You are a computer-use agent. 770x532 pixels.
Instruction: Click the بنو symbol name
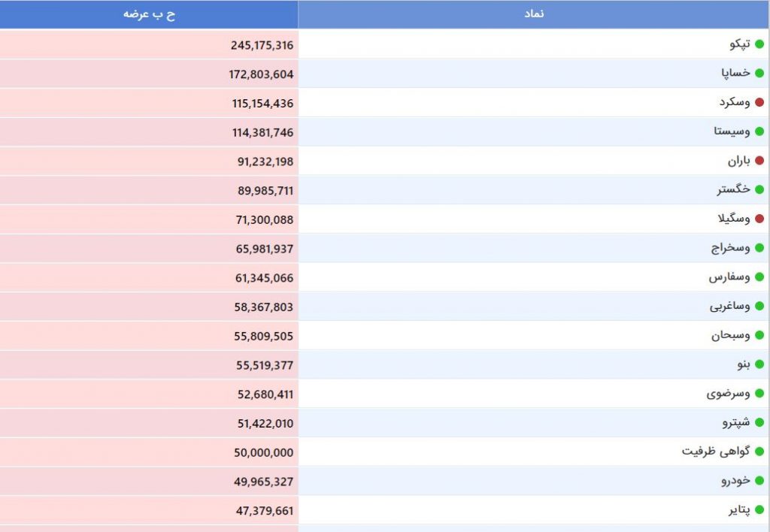point(744,364)
